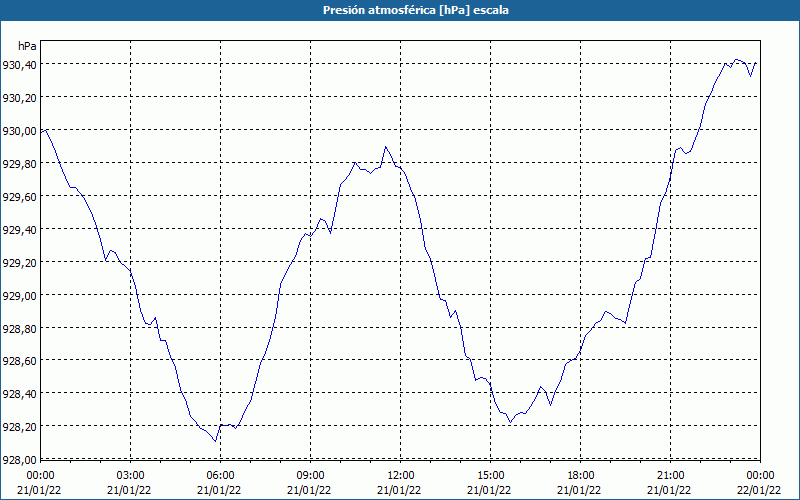Screen dimensions: 800x500
Task: Click the 929,80 y-axis label
Action: coord(19,163)
